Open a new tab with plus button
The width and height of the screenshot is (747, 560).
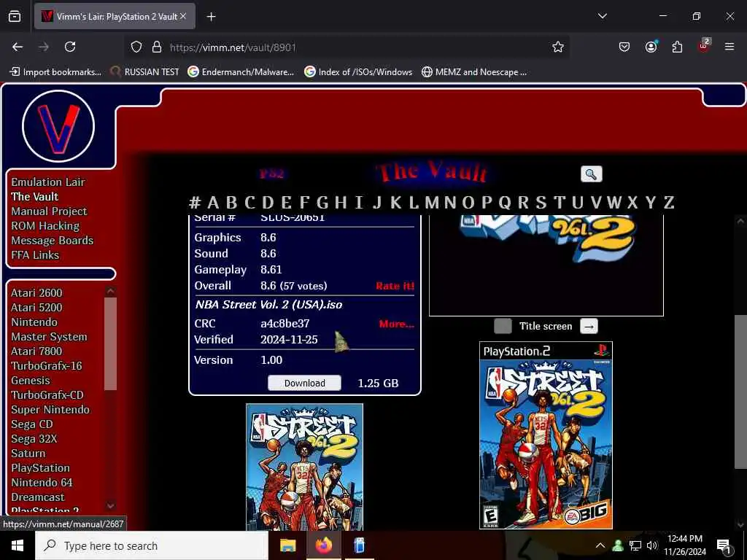point(211,17)
